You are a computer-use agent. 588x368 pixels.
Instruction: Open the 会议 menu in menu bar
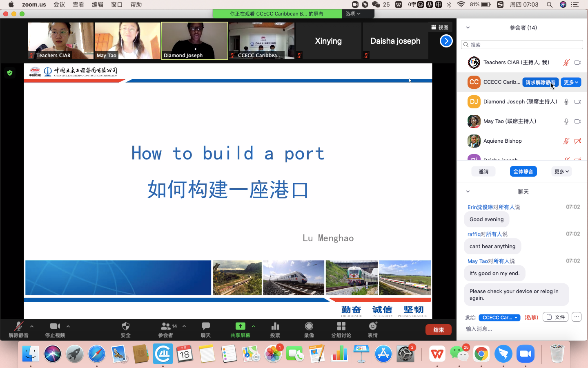(59, 4)
